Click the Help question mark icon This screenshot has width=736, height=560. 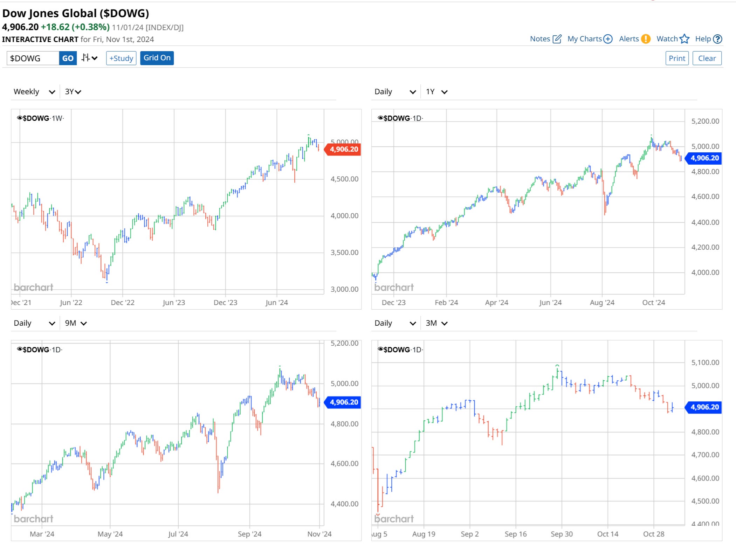tap(717, 39)
